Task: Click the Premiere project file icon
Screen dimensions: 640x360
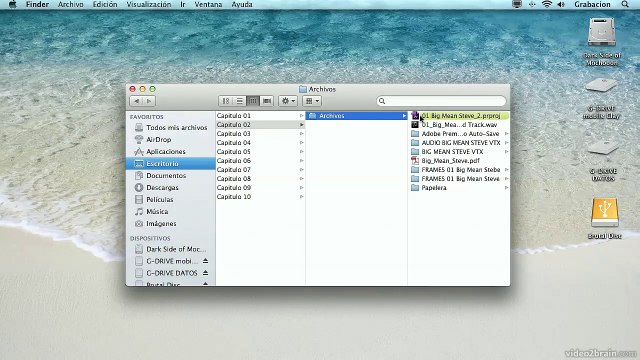Action: (x=415, y=116)
